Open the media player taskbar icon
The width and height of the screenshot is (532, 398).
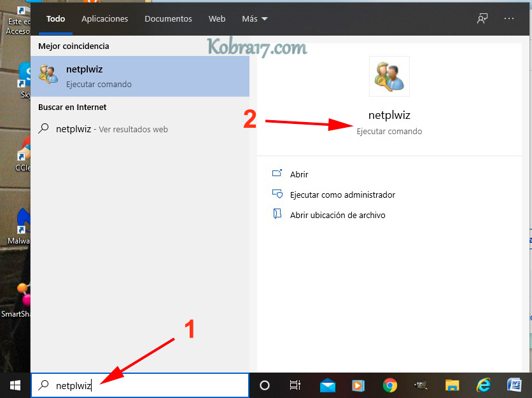359,385
